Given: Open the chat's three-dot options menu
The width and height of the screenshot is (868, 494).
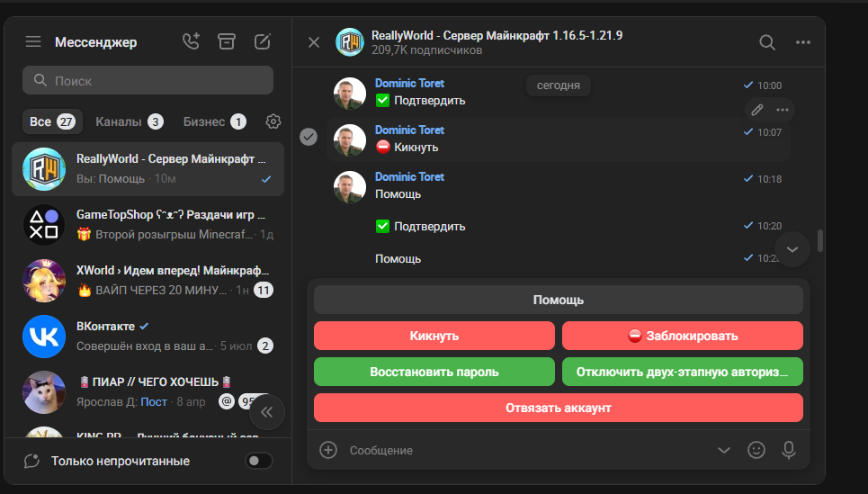Looking at the screenshot, I should [803, 42].
